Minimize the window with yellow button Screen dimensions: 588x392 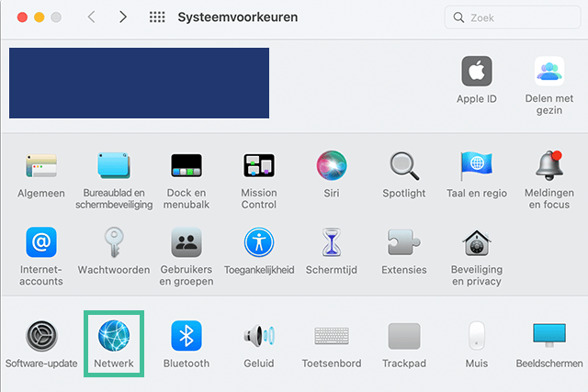pos(39,17)
